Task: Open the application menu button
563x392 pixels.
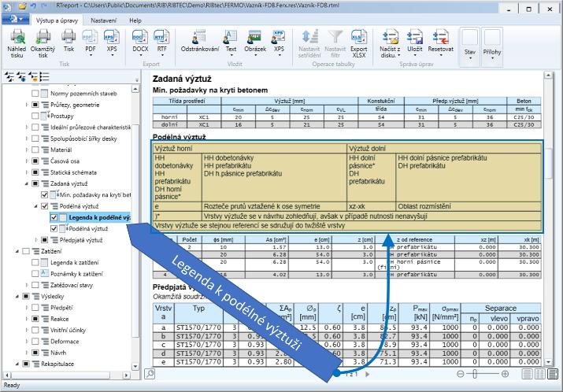Action: [x=15, y=19]
